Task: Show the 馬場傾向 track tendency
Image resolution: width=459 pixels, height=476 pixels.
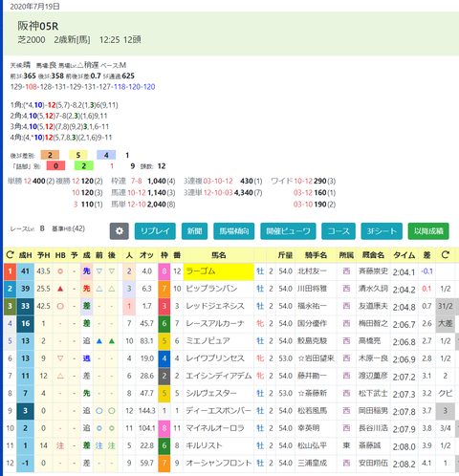Action: coord(234,231)
